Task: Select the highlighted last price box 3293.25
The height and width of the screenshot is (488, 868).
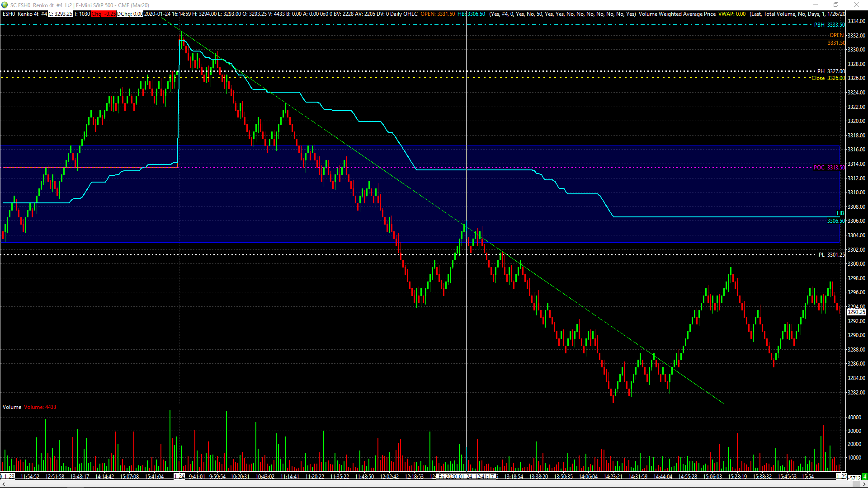Action: click(x=856, y=312)
